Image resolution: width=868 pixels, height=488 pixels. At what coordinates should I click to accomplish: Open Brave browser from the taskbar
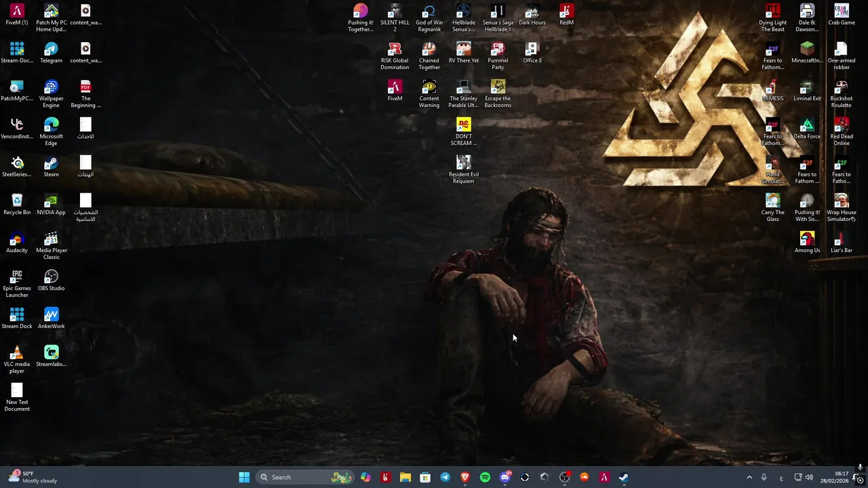tap(465, 477)
